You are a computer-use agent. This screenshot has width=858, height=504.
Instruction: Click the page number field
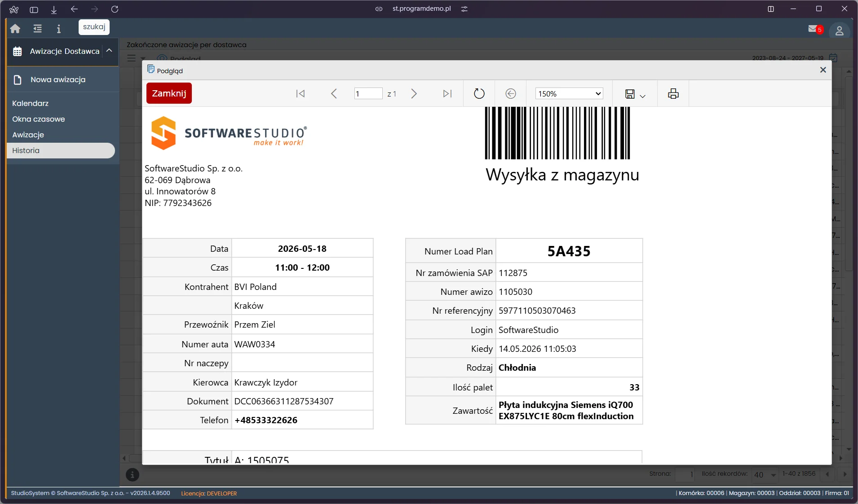pyautogui.click(x=368, y=93)
